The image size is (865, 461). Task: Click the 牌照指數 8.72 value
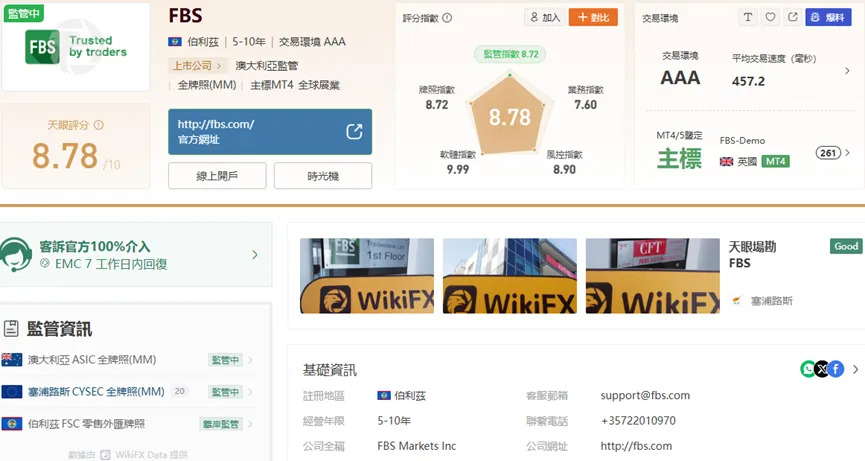tap(437, 105)
